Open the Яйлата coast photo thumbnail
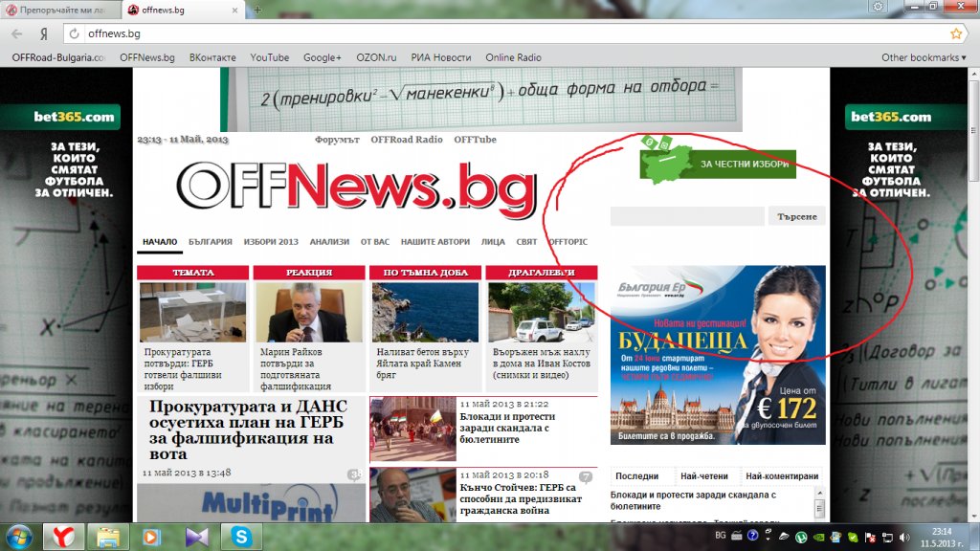980x551 pixels. (425, 312)
